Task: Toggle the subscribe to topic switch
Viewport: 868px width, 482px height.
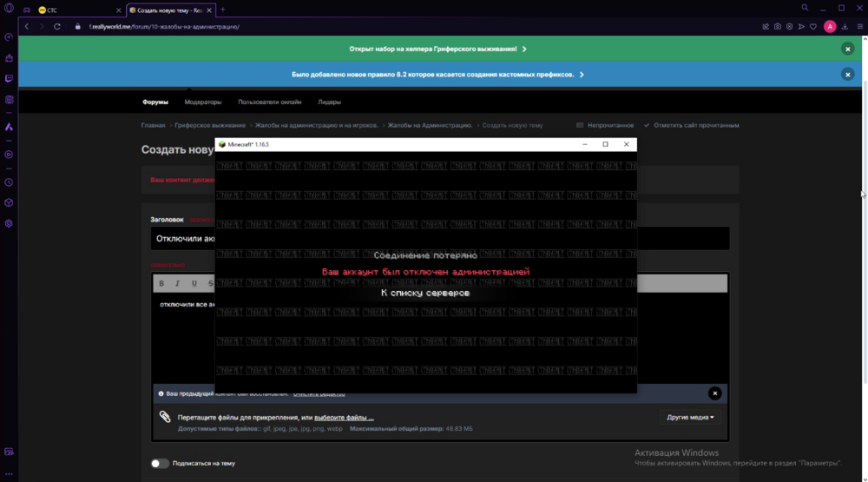Action: [160, 463]
